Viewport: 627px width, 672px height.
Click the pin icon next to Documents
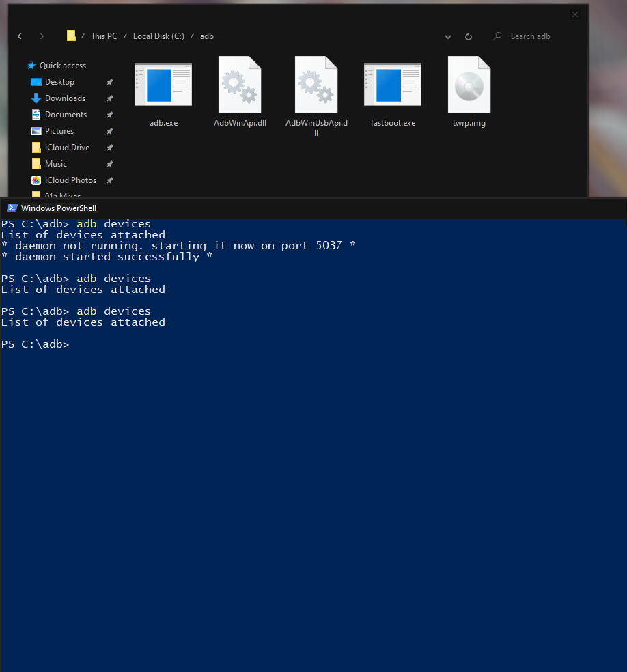click(110, 115)
